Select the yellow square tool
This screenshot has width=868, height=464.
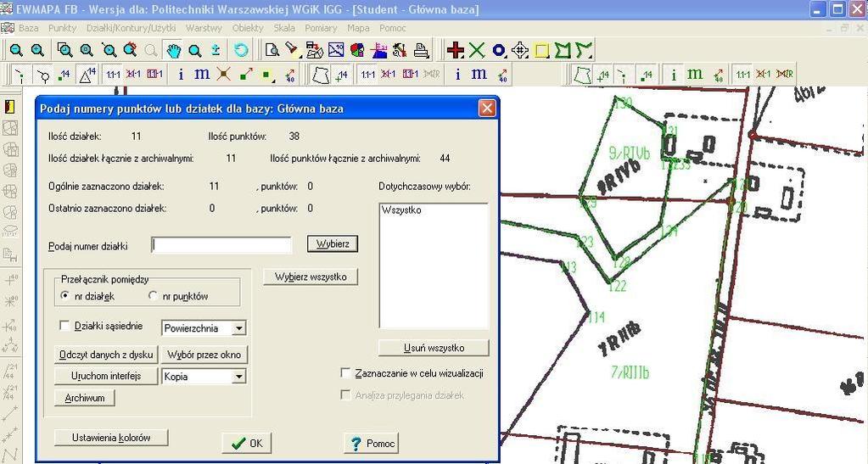pyautogui.click(x=541, y=50)
